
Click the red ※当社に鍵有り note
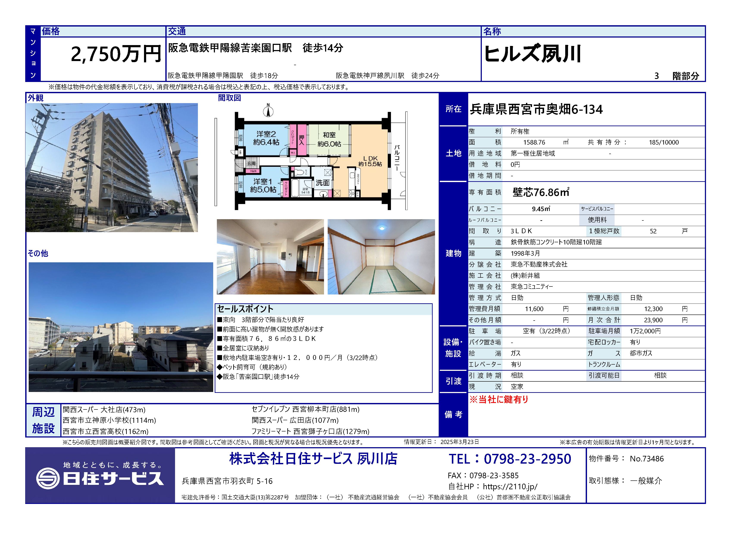499,400
